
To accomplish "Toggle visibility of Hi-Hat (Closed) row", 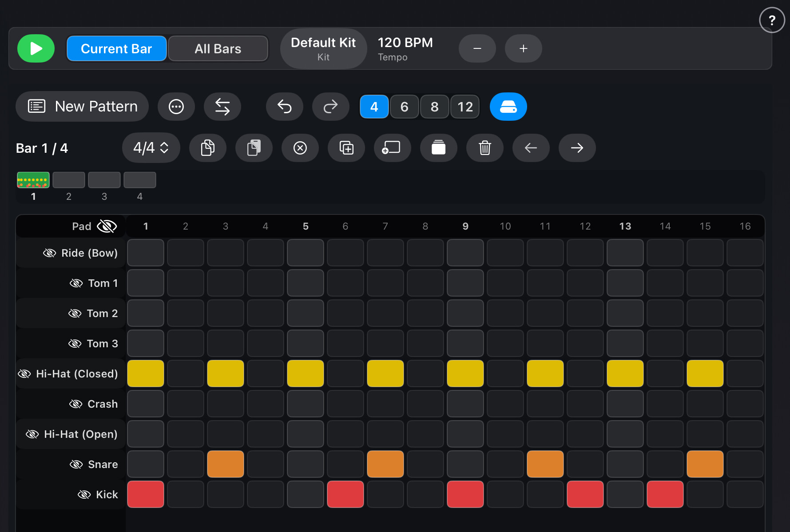I will click(x=24, y=374).
